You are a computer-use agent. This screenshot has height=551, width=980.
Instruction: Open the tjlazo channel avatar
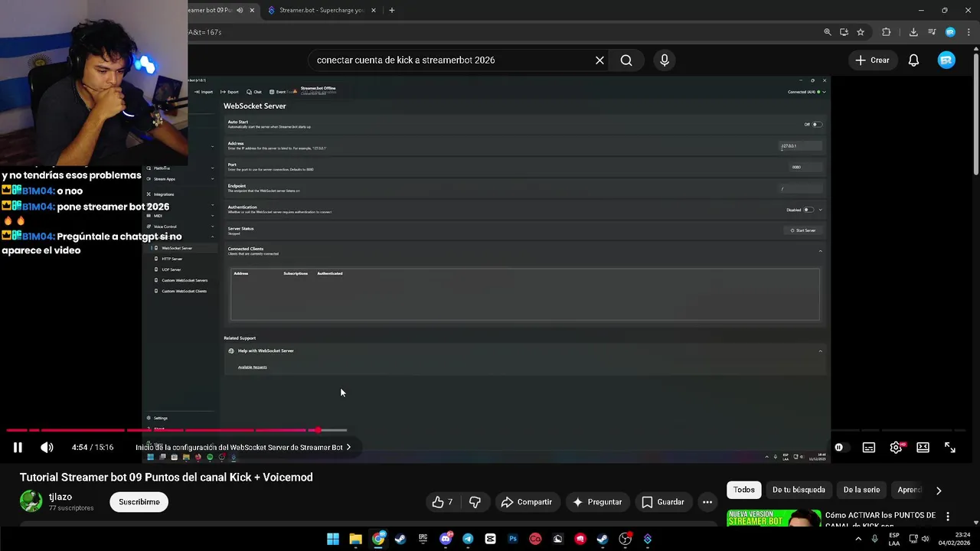tap(31, 501)
